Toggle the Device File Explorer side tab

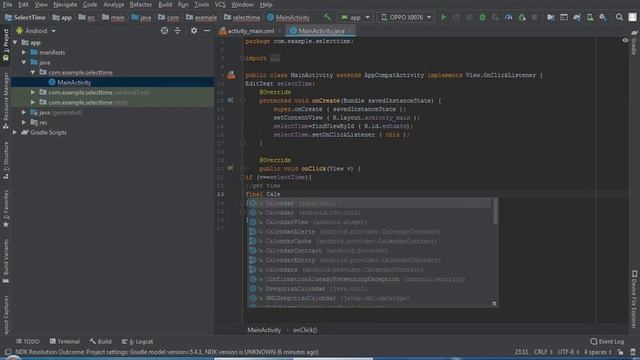point(634,298)
